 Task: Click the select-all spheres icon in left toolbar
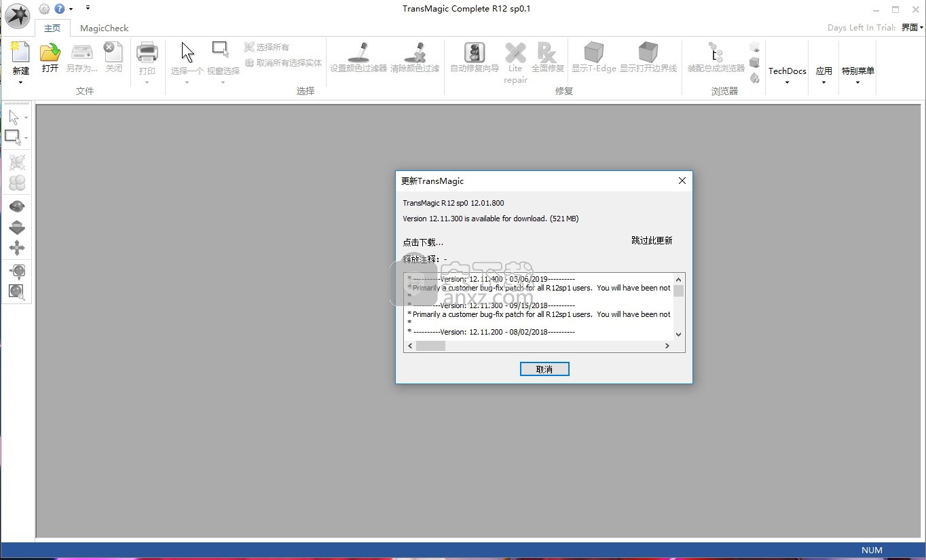click(x=17, y=162)
